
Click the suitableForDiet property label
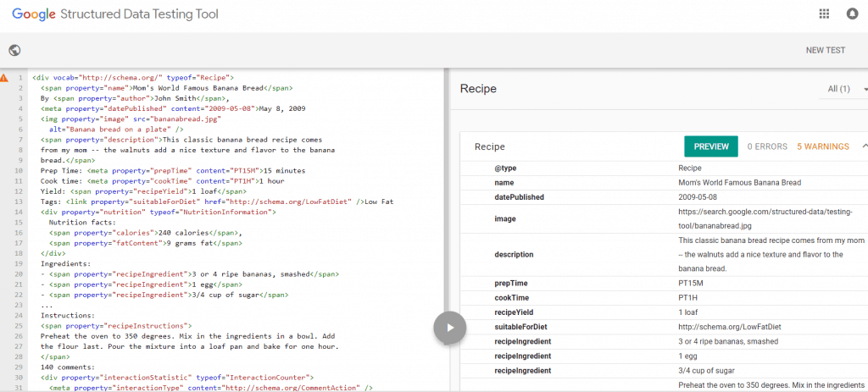coord(520,327)
